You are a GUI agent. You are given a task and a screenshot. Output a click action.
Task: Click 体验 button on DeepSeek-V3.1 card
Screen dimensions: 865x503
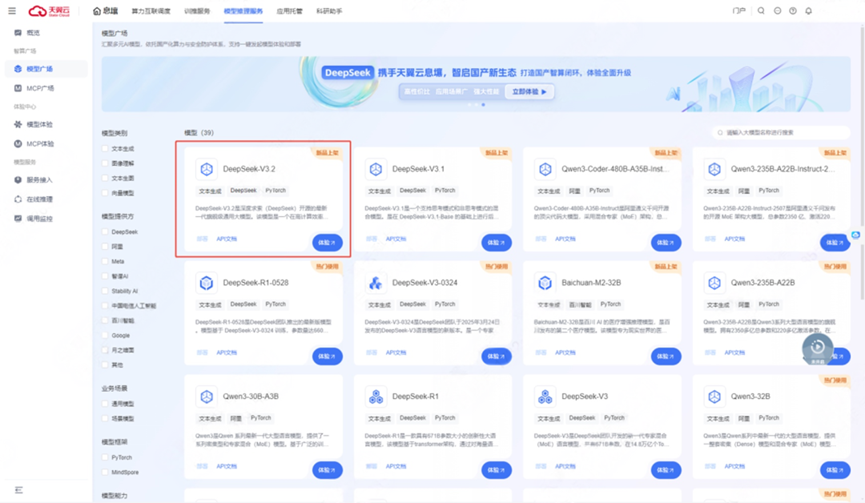(496, 243)
